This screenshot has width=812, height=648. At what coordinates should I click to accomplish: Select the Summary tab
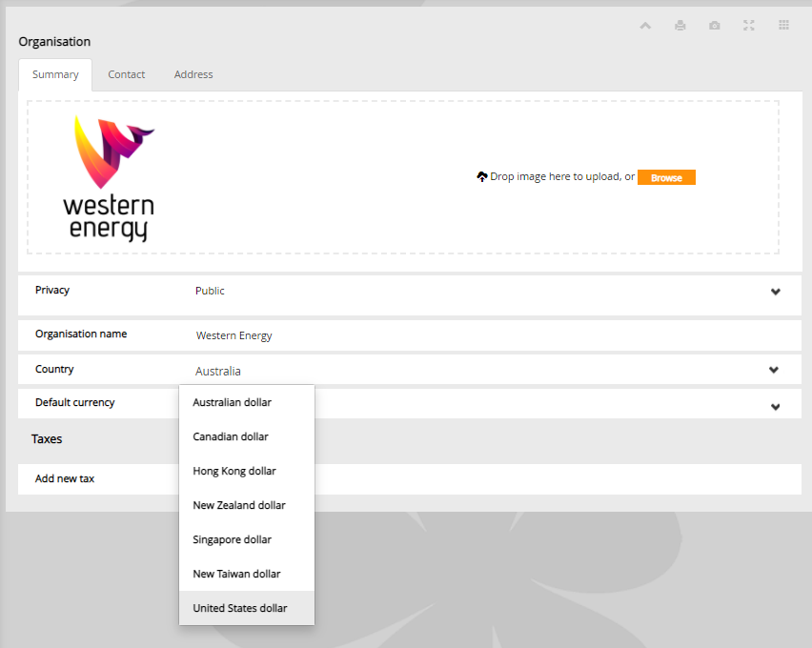(x=55, y=74)
